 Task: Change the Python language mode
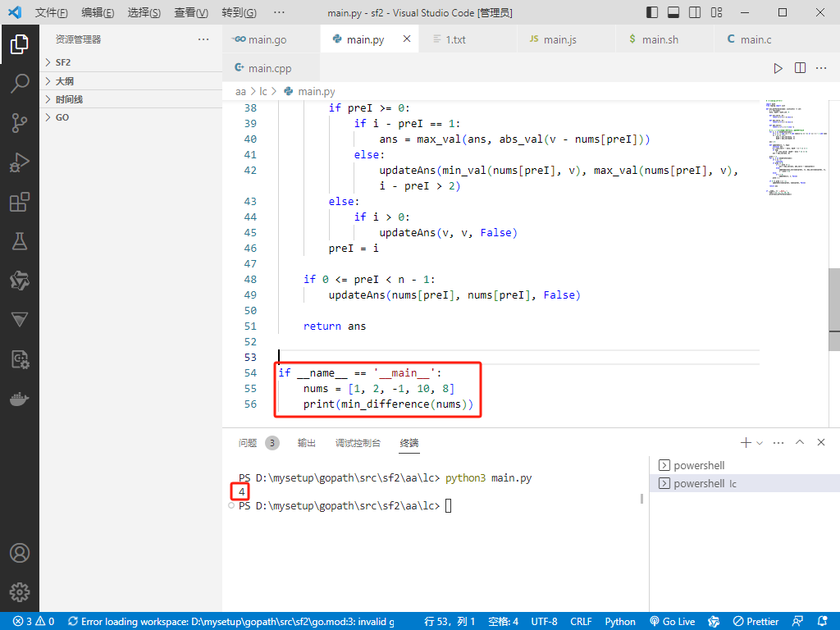[x=620, y=622]
